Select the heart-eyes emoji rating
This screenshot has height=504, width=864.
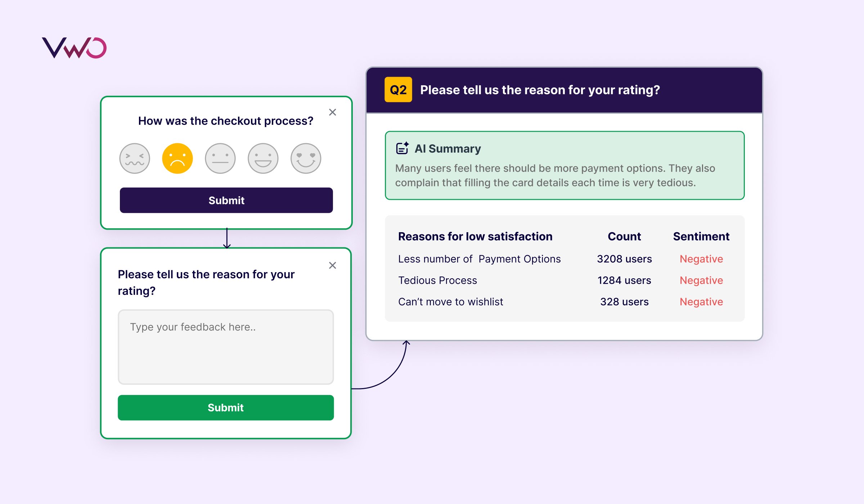click(306, 158)
